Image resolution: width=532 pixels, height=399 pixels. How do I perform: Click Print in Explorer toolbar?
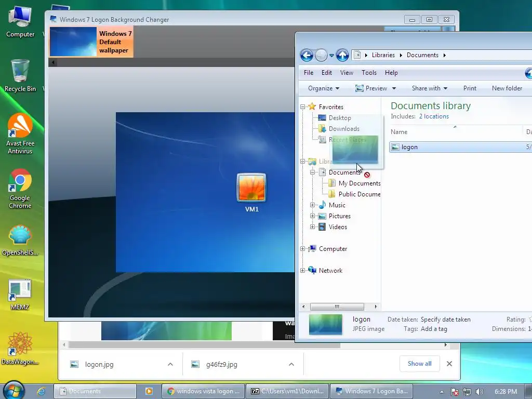[470, 88]
